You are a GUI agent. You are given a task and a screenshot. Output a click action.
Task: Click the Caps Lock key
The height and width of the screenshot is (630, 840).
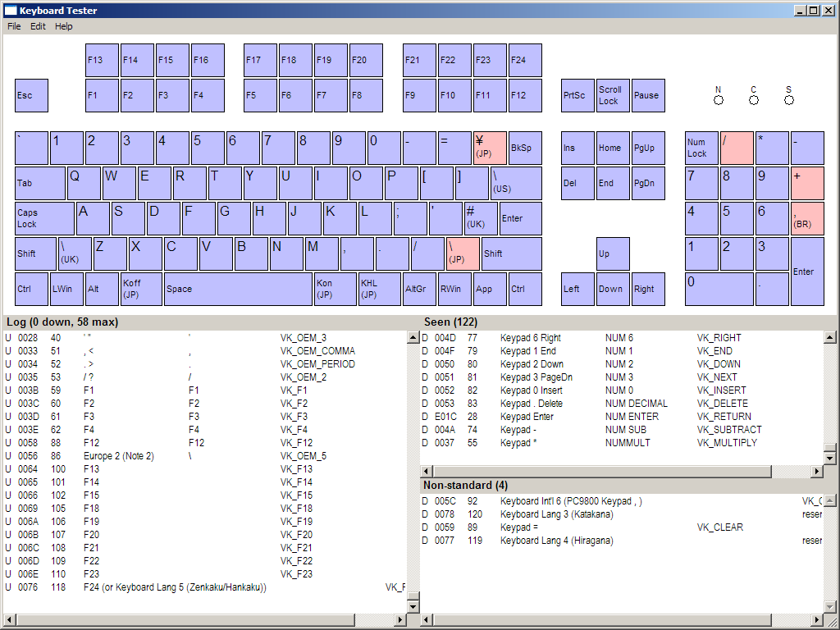(43, 218)
